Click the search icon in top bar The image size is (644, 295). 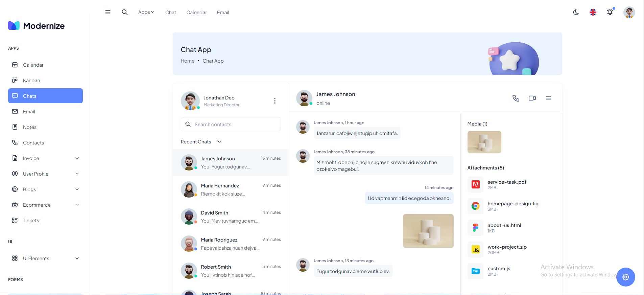click(124, 12)
